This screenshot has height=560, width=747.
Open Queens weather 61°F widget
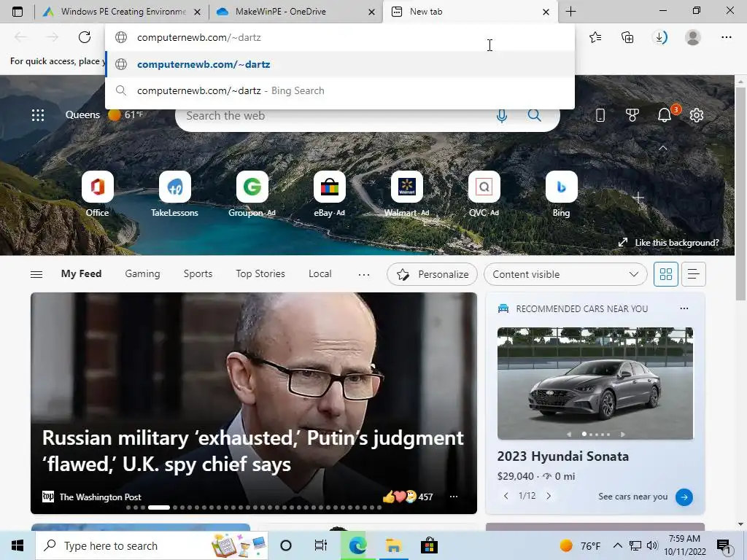click(104, 114)
